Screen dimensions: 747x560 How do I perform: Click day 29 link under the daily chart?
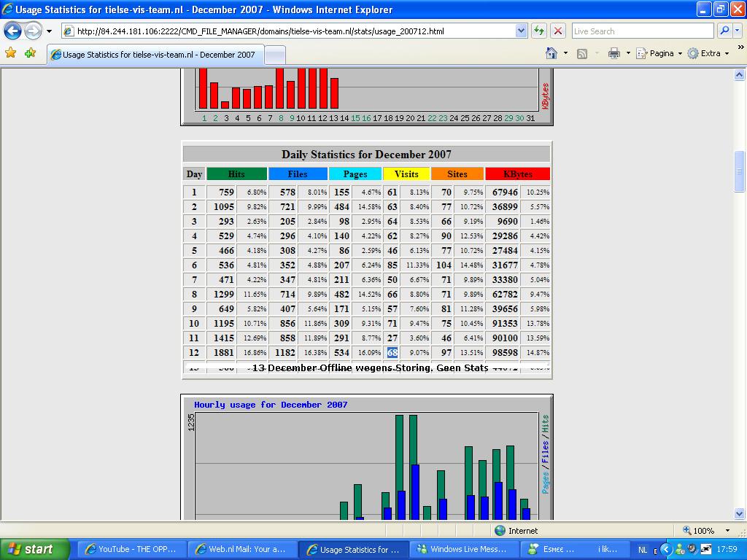point(508,118)
